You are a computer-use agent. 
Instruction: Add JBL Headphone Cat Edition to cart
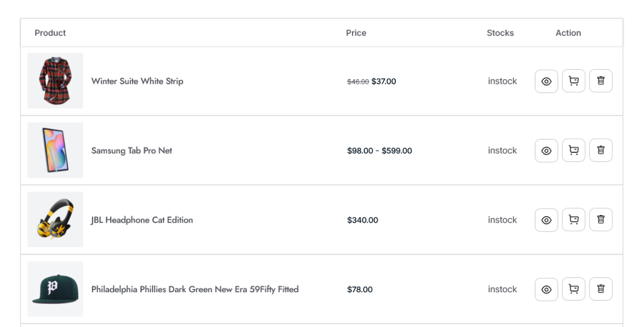point(574,219)
